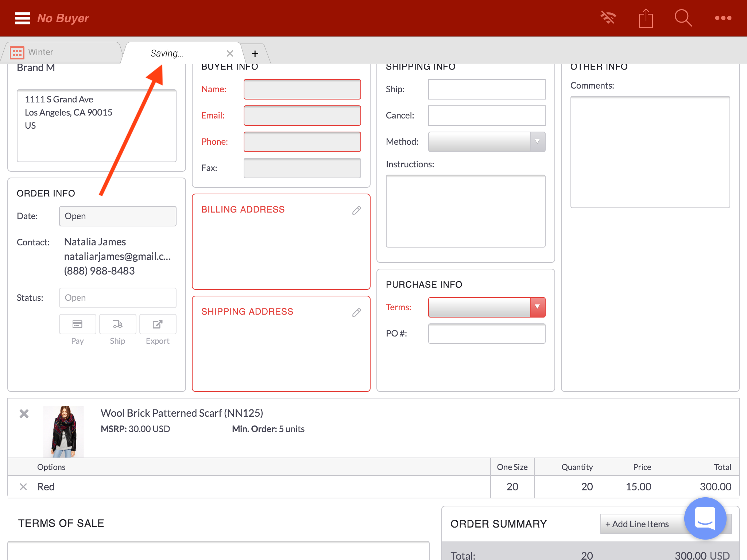747x560 pixels.
Task: Click the Cancel date field
Action: coord(487,115)
